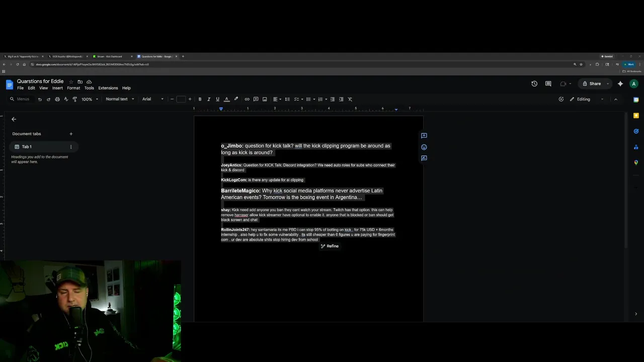
Task: Open the text alignment dropdown
Action: pos(277,99)
